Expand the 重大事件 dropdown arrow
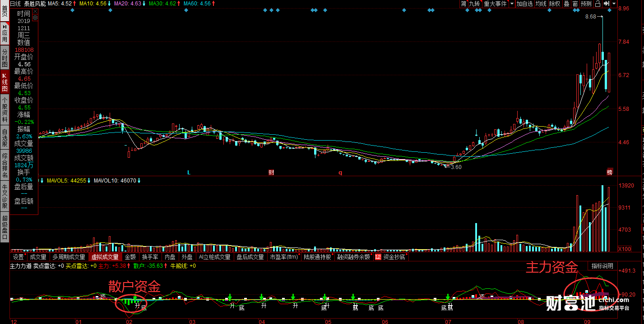The width and height of the screenshot is (644, 324). coord(511,4)
